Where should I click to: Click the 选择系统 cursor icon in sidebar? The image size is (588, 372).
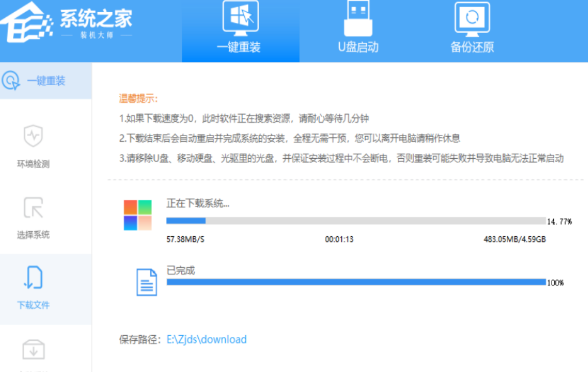point(33,208)
